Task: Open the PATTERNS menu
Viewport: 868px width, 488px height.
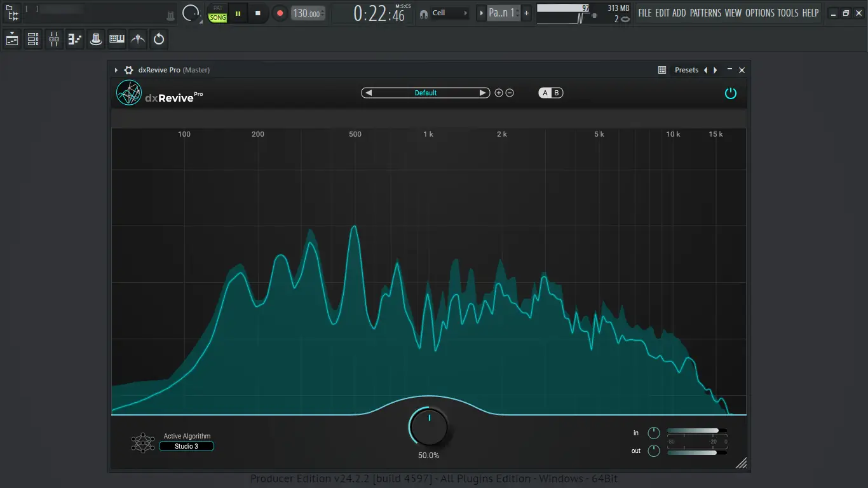Action: pyautogui.click(x=705, y=13)
